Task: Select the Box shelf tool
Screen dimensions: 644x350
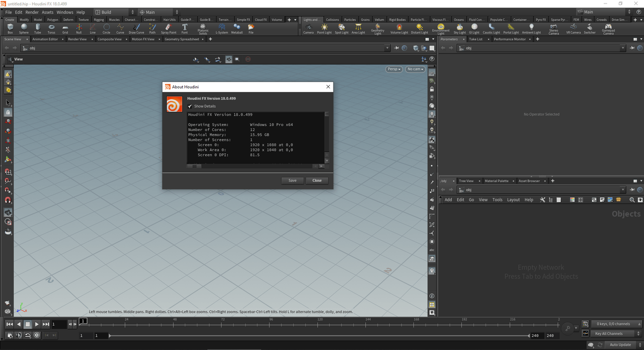Action: pyautogui.click(x=10, y=29)
